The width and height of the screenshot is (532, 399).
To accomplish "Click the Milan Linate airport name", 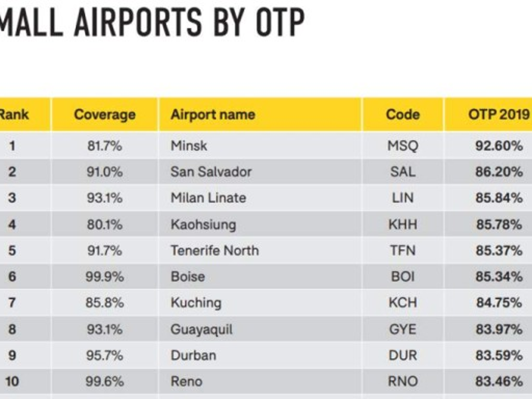I will click(208, 198).
